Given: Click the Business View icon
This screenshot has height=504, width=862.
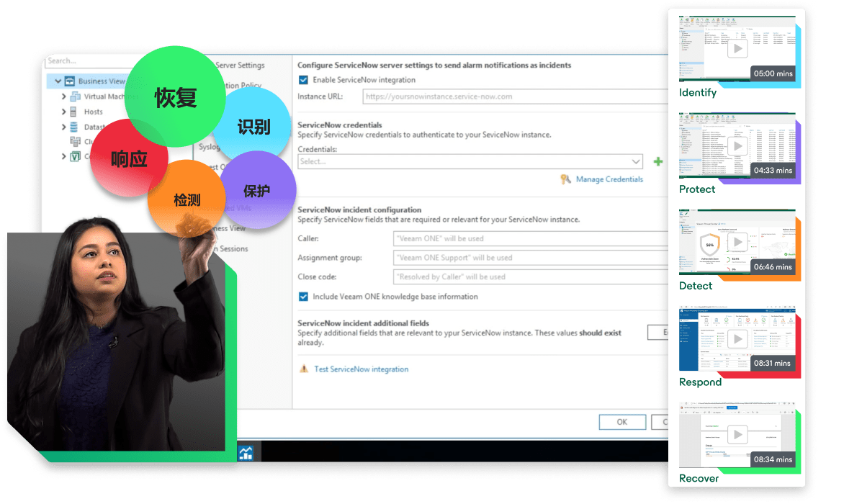Looking at the screenshot, I should [x=70, y=81].
